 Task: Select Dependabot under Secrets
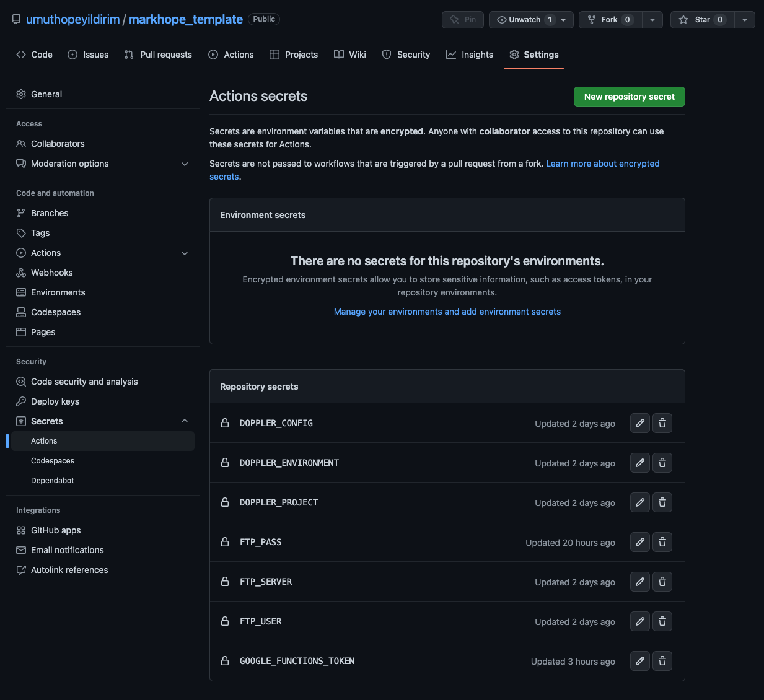(52, 480)
